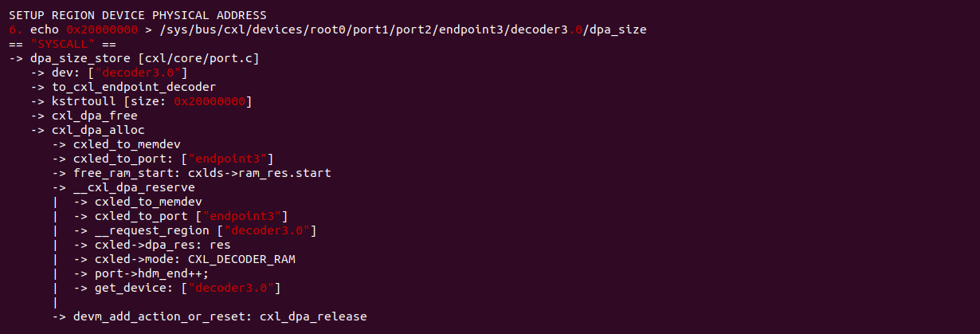Click the 'SETUP REGION DEVICE PHYSICAL ADDRESS' heading

tap(138, 15)
